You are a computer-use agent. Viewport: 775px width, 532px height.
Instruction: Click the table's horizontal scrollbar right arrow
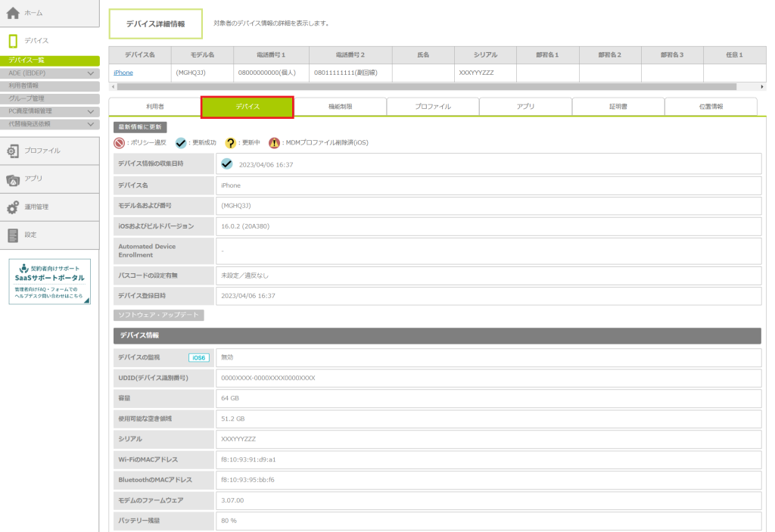coord(762,87)
